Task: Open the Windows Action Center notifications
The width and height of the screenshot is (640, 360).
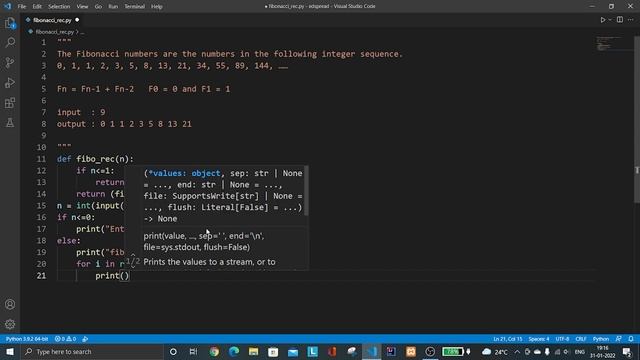Action: [x=627, y=352]
